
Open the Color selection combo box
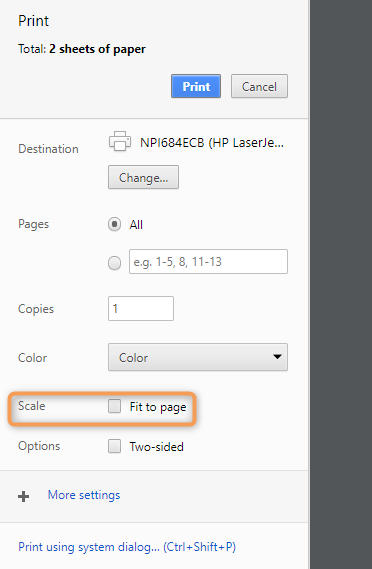(198, 357)
